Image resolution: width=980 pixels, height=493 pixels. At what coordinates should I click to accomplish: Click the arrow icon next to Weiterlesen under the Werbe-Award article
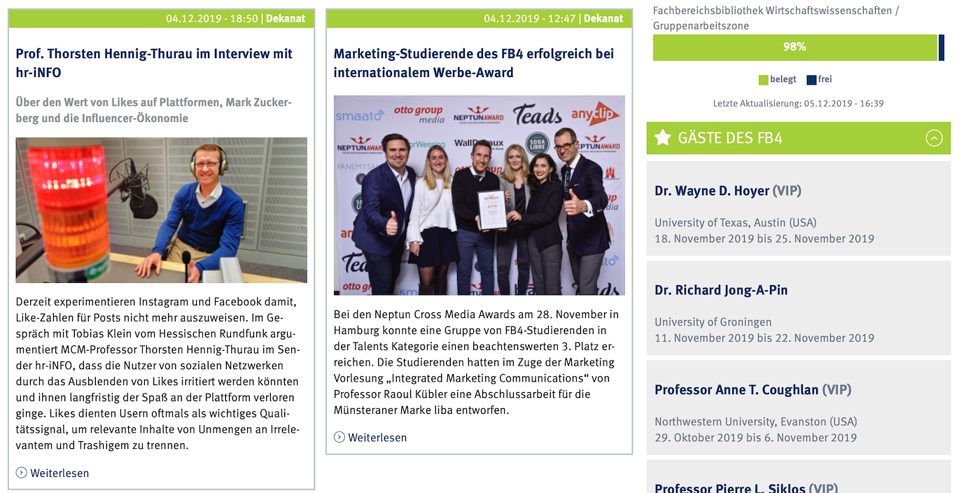point(339,437)
